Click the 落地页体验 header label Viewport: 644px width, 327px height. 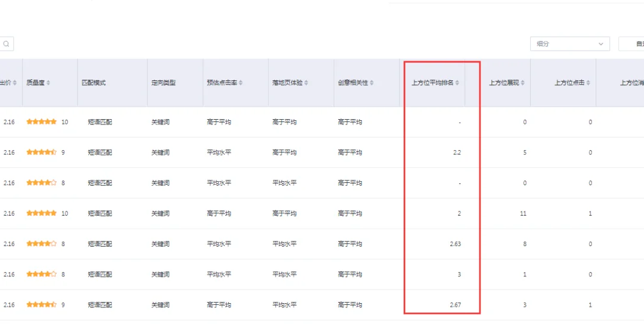point(287,83)
